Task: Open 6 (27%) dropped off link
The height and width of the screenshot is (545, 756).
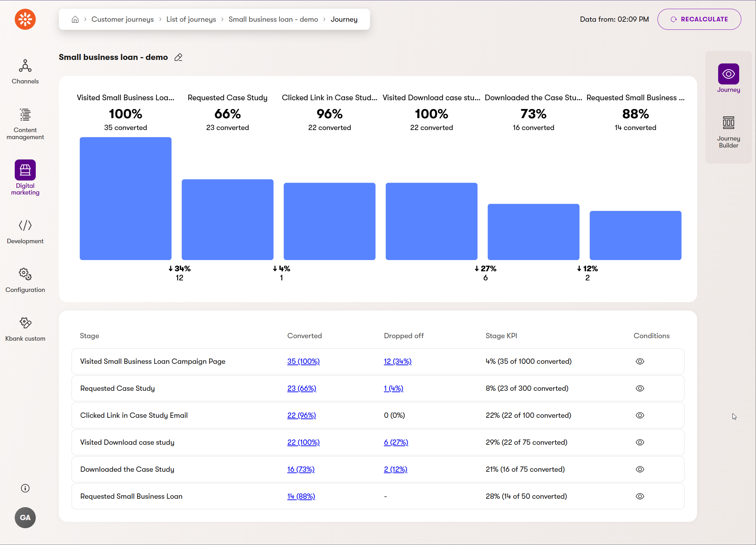Action: pos(396,442)
